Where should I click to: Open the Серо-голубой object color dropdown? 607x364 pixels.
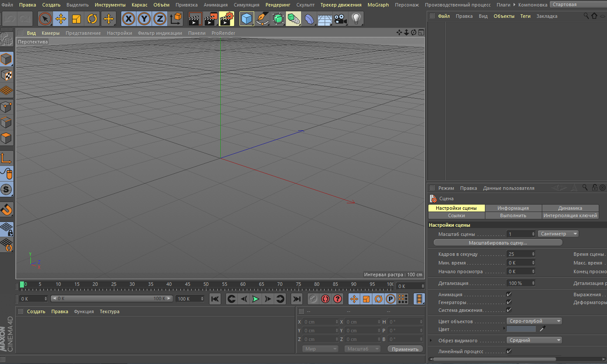pyautogui.click(x=534, y=321)
